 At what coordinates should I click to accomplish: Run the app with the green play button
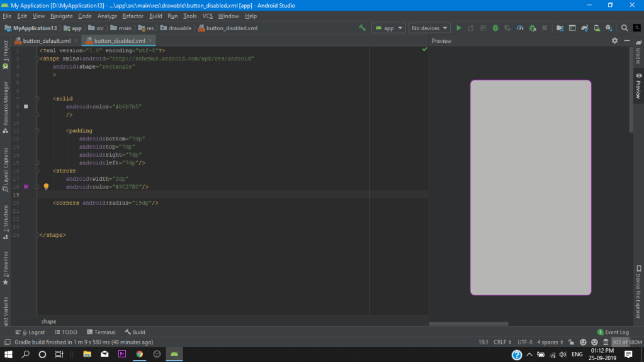click(458, 28)
